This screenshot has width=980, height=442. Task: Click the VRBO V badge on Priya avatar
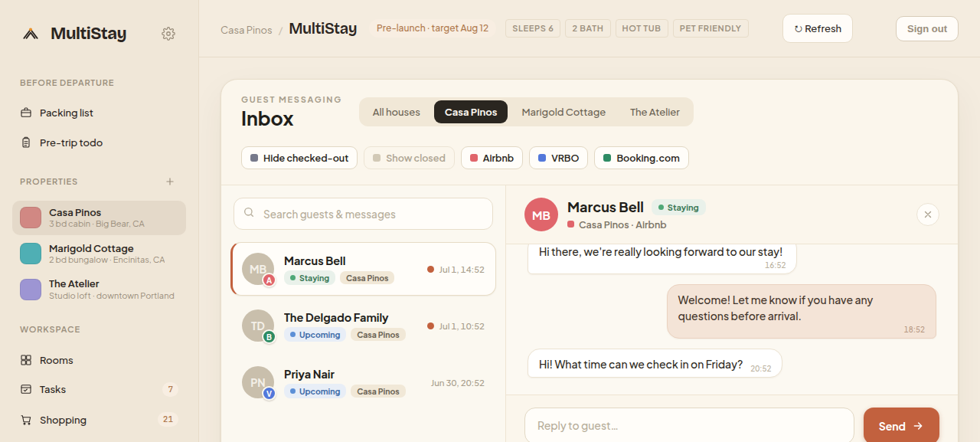pos(269,394)
